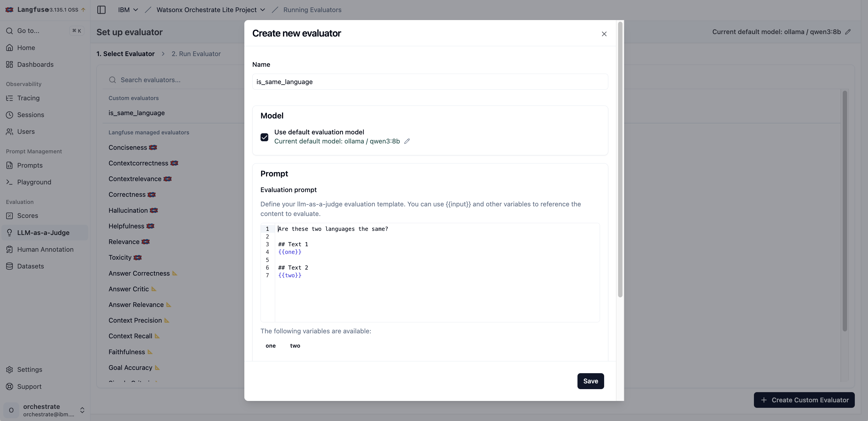Toggle the sidebar panel icon

tap(101, 10)
